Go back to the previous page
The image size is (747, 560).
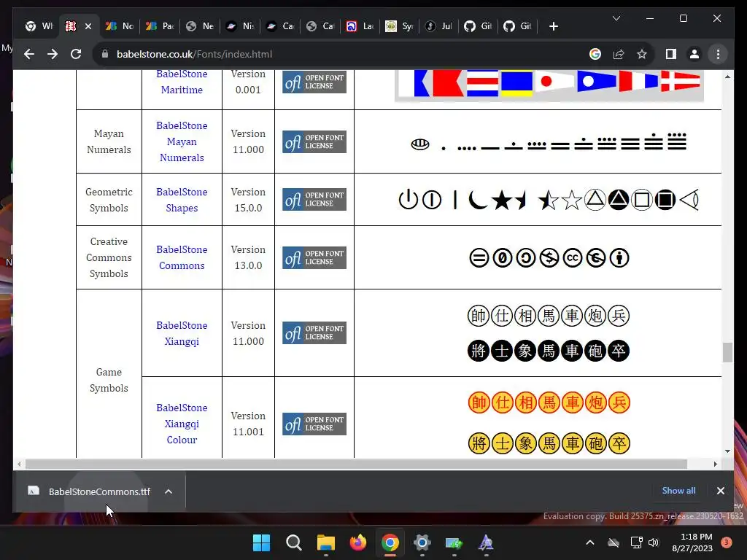coord(29,54)
